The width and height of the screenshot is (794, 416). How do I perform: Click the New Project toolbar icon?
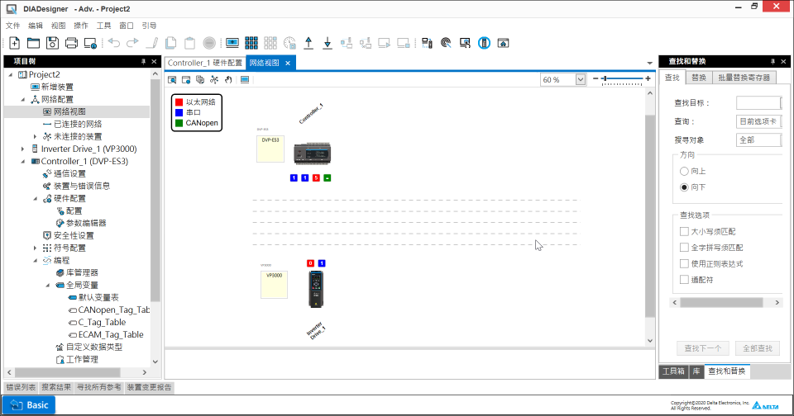coord(14,43)
